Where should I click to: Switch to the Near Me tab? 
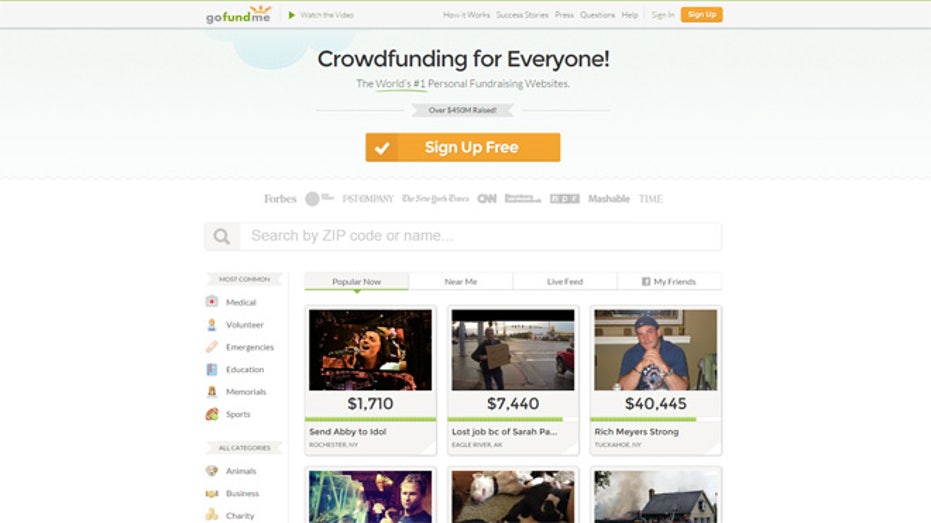pos(461,281)
